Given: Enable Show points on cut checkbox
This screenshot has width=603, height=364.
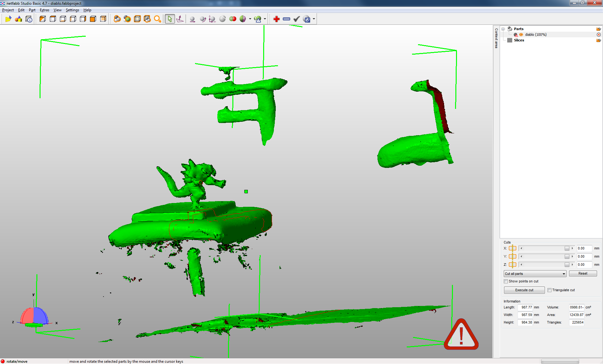Looking at the screenshot, I should pyautogui.click(x=506, y=281).
